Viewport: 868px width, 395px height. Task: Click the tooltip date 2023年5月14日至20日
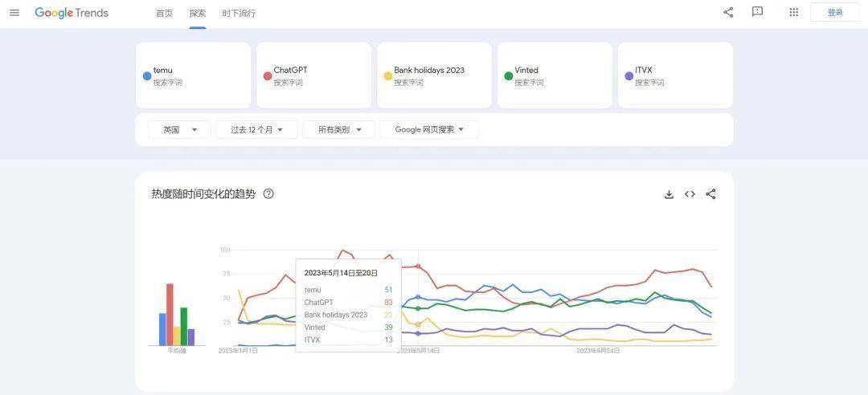pos(341,273)
